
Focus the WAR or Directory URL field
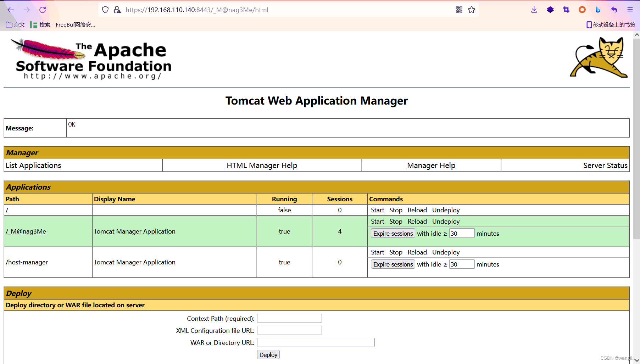[316, 342]
